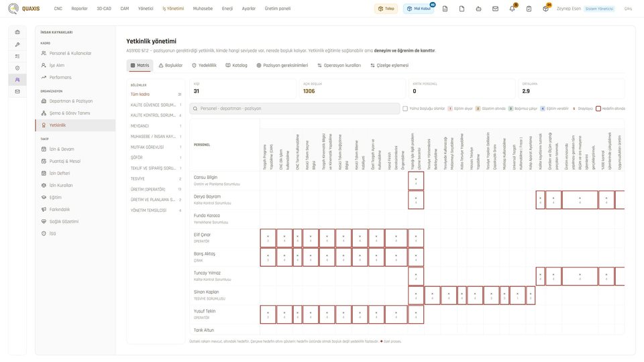Open the robot assistant icon

point(478,9)
